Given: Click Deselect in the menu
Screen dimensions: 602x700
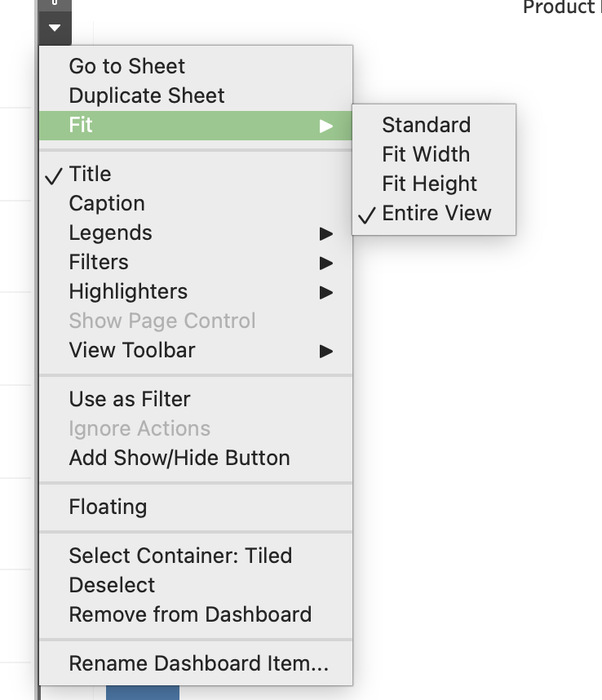Looking at the screenshot, I should pyautogui.click(x=112, y=585).
